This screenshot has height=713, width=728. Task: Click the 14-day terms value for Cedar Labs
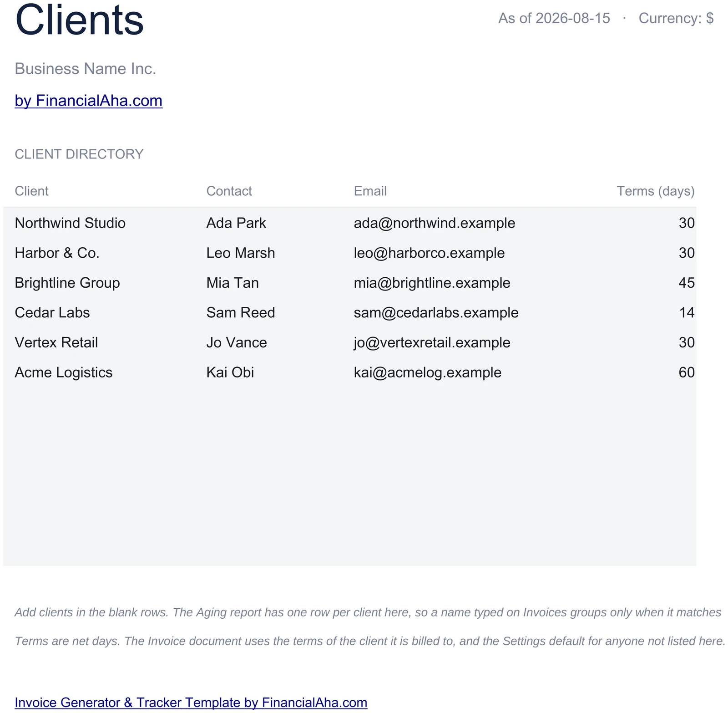(x=687, y=313)
